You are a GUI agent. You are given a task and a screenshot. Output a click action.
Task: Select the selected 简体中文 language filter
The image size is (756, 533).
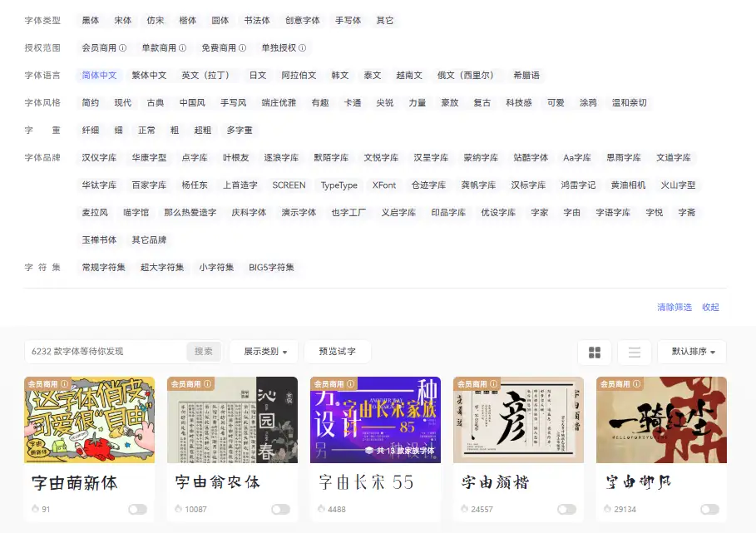click(99, 75)
